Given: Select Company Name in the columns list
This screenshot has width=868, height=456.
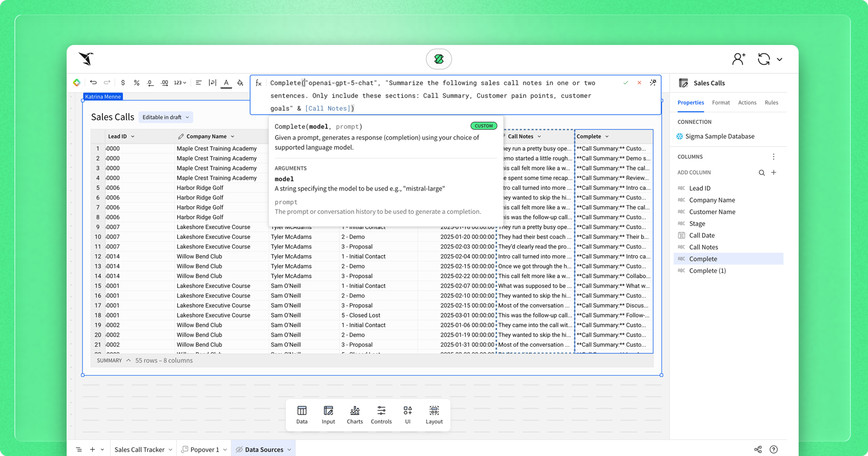Looking at the screenshot, I should (729, 200).
